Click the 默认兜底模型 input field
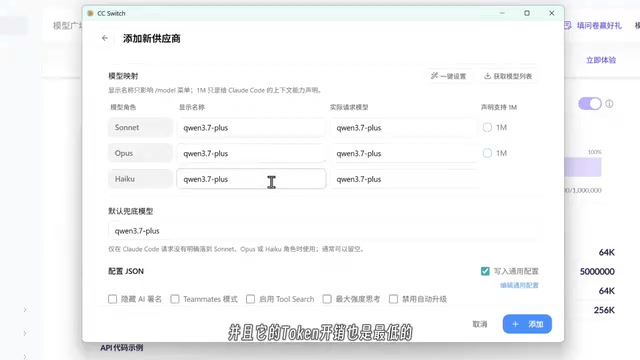This screenshot has width=640, height=360. coord(324,231)
